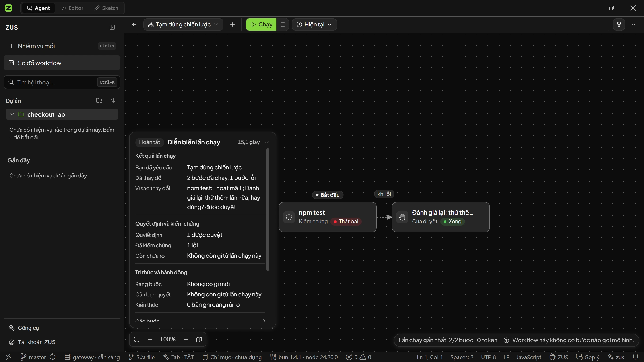Click the fit-to-screen canvas icon
644x362 pixels.
tap(137, 340)
